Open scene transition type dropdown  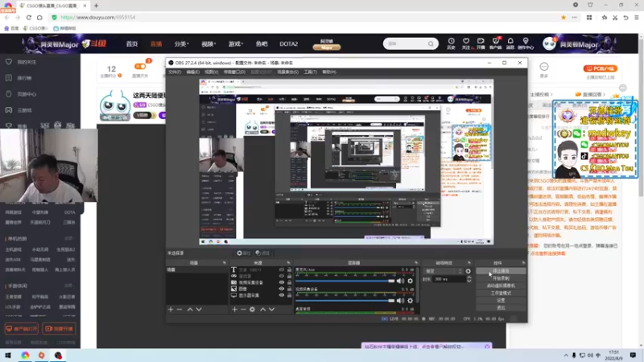pyautogui.click(x=444, y=271)
